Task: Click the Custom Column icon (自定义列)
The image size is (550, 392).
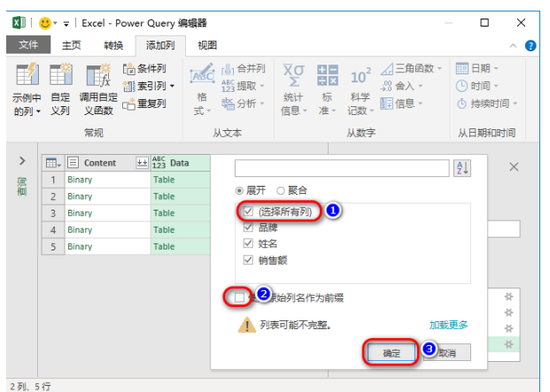Action: tap(61, 74)
